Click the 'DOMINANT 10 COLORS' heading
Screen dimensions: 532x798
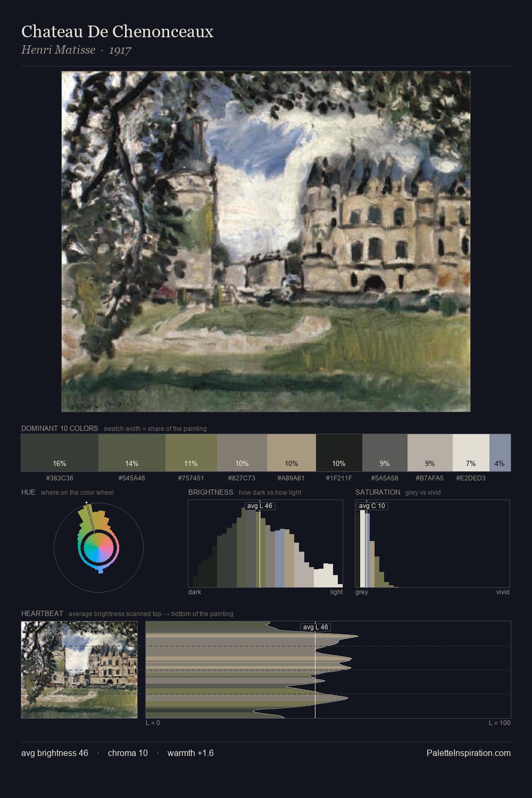coord(60,428)
